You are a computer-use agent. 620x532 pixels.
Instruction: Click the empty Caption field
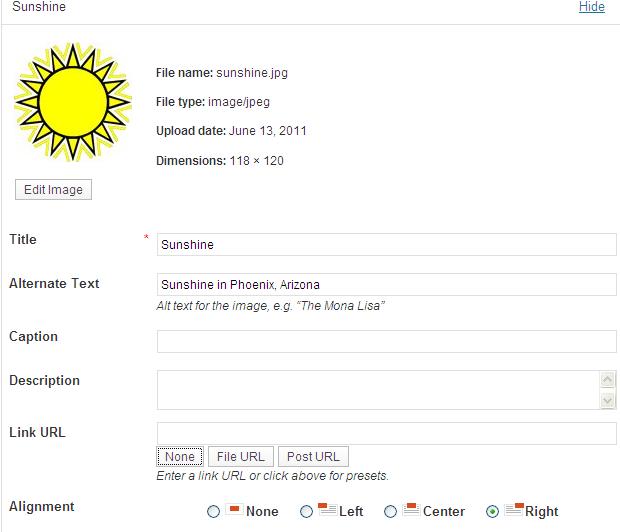[386, 341]
